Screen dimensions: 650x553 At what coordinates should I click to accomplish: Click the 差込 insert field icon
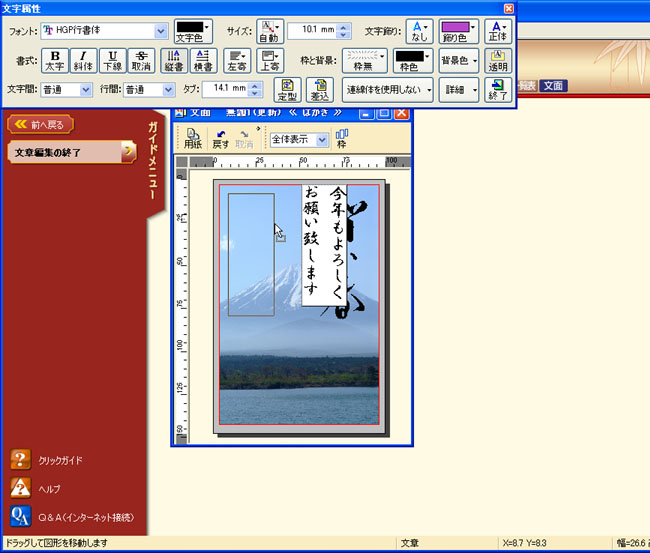click(319, 90)
